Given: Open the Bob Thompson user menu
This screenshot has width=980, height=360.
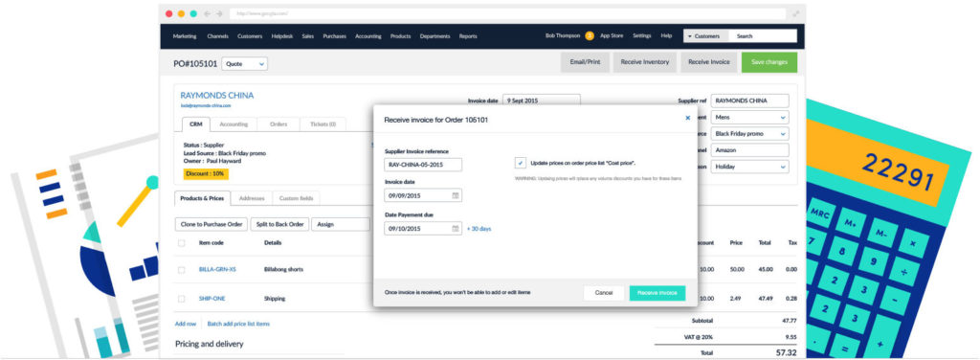Looking at the screenshot, I should (x=563, y=36).
